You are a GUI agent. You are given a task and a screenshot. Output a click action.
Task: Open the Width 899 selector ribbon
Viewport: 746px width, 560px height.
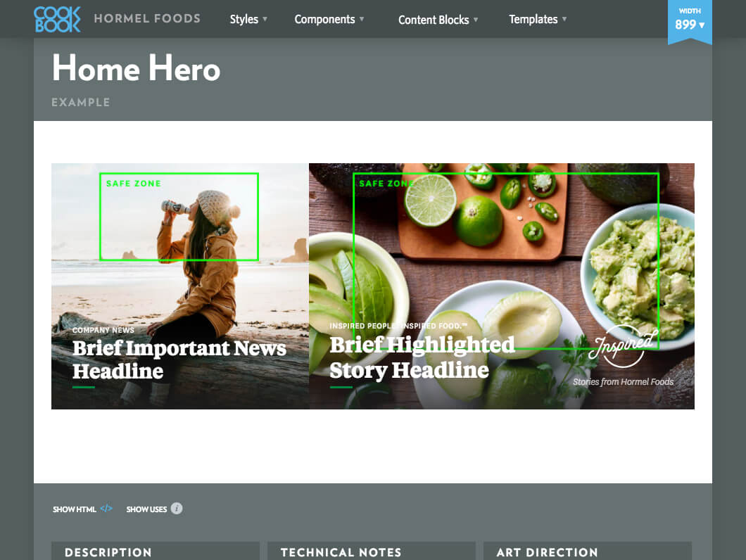[x=690, y=23]
